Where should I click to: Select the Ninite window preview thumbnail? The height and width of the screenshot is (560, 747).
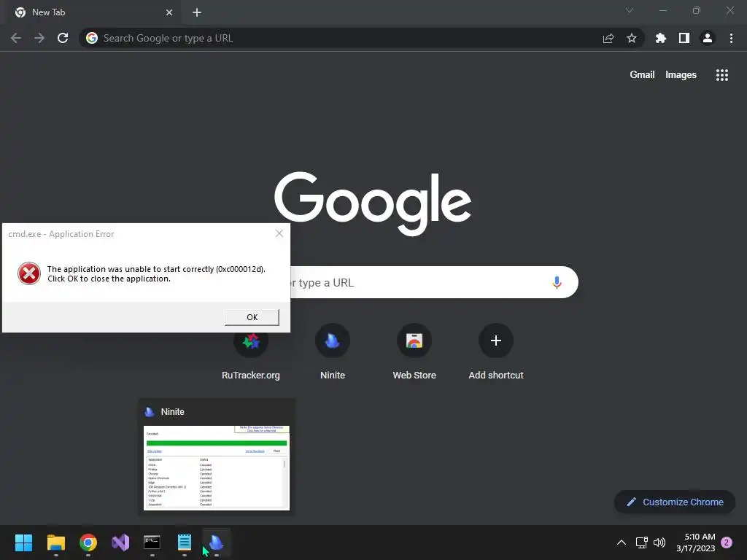[217, 468]
